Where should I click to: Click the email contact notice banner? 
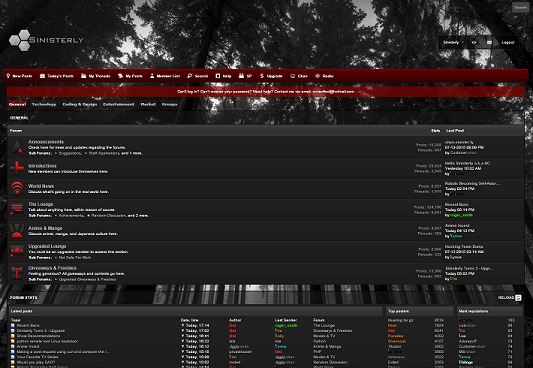coord(266,92)
